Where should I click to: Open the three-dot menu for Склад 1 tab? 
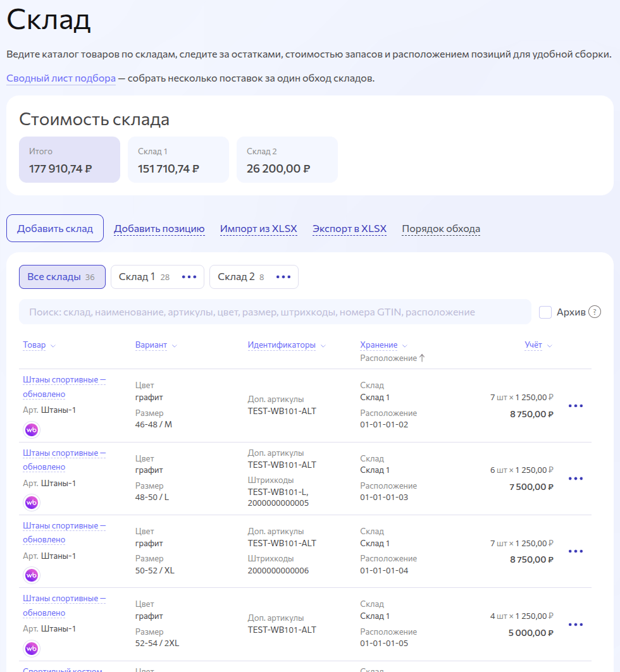click(189, 277)
